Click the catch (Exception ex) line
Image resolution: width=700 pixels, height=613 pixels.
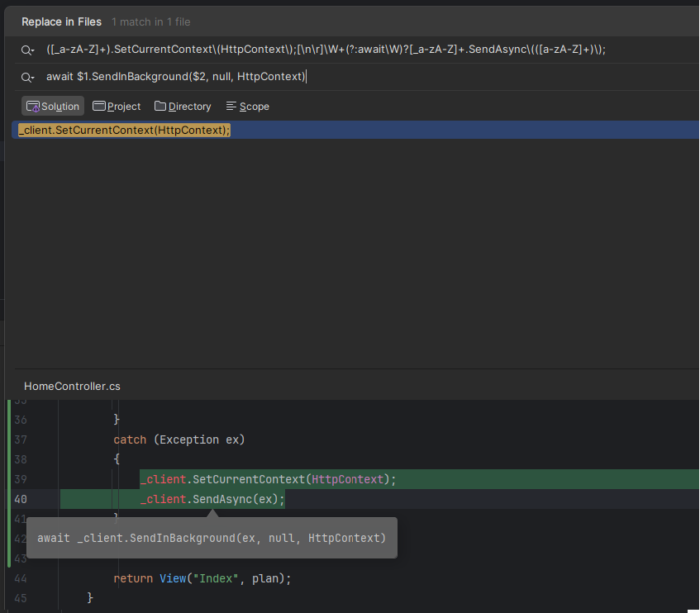coord(179,440)
